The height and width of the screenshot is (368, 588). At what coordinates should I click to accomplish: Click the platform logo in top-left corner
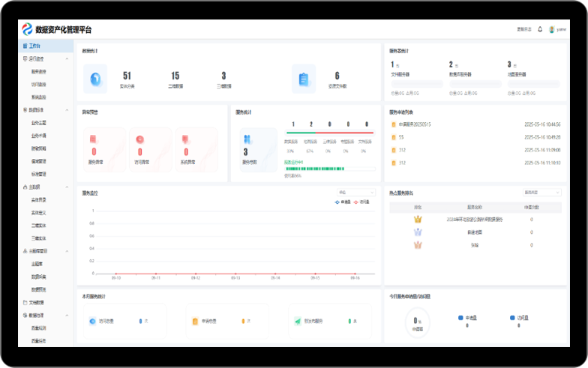pos(28,30)
